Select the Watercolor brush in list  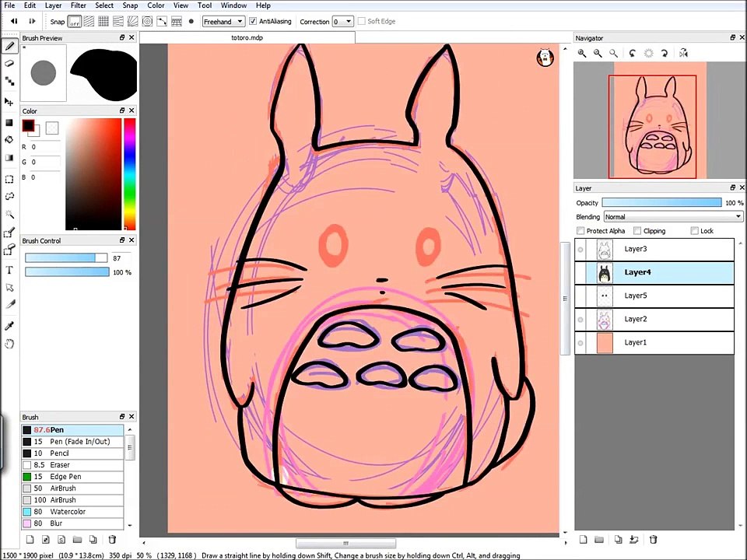(x=72, y=512)
